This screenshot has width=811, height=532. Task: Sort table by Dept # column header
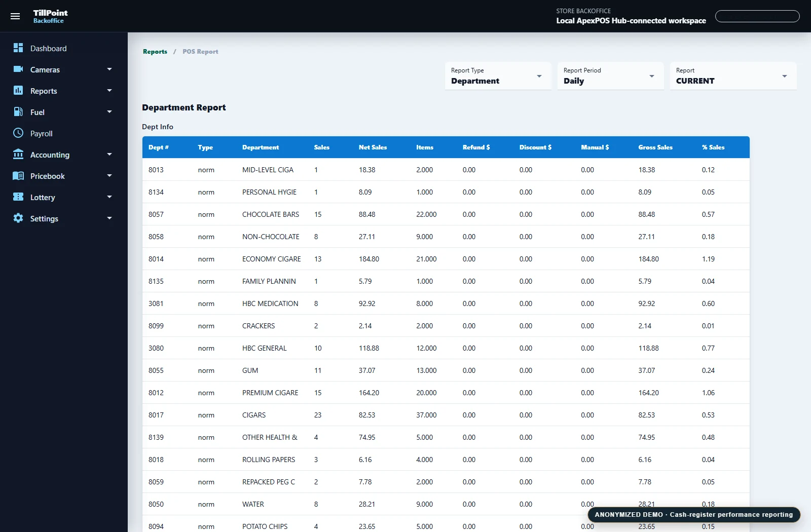(159, 147)
